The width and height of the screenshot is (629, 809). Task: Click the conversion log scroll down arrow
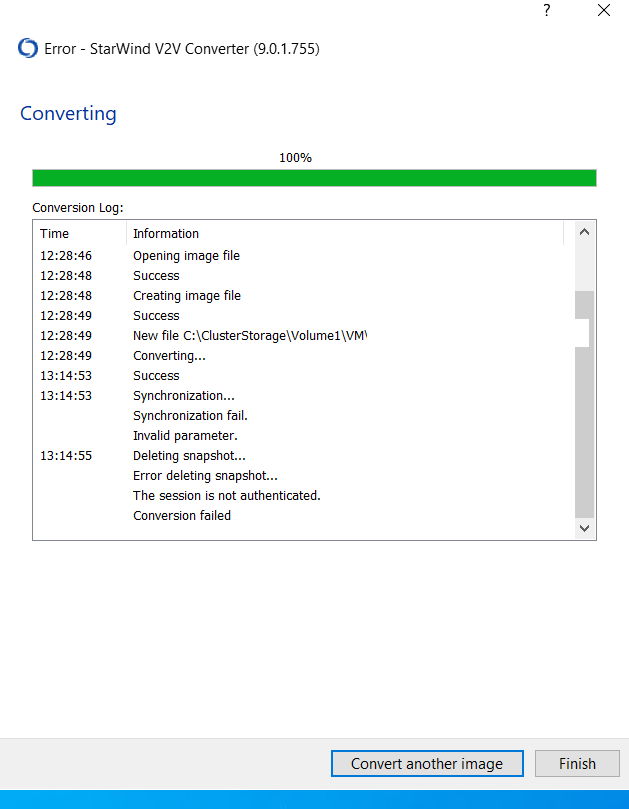(x=584, y=528)
